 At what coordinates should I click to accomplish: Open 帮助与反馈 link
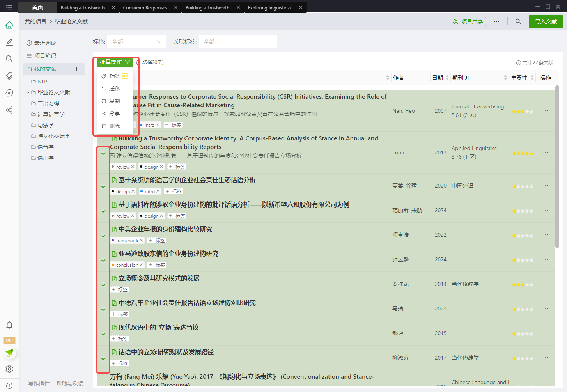(70, 383)
